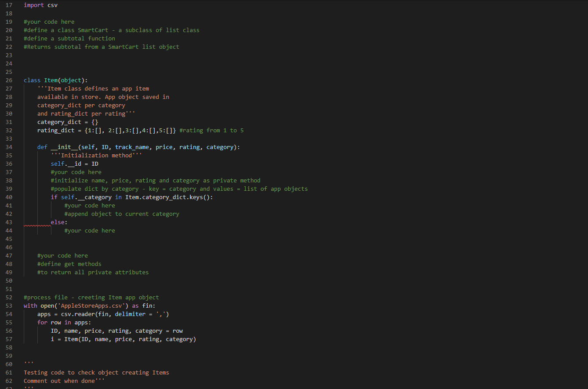Click the '#append object to current category' comment
This screenshot has height=389, width=588.
[122, 214]
